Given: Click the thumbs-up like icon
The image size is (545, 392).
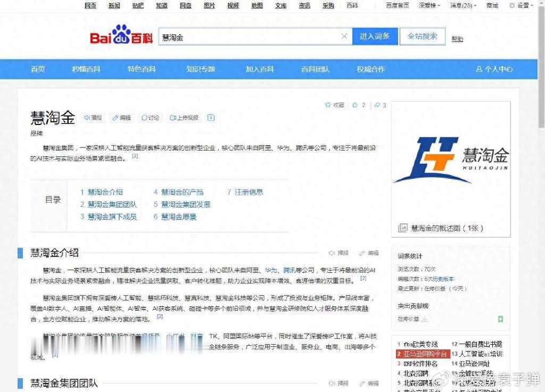Looking at the screenshot, I should coord(355,104).
